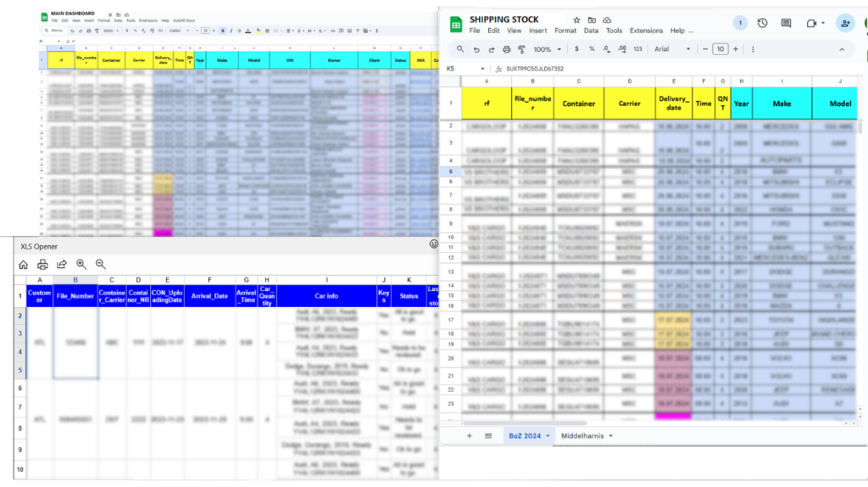Open the all sheets list icon
Screen dimensions: 868x487
click(x=488, y=435)
